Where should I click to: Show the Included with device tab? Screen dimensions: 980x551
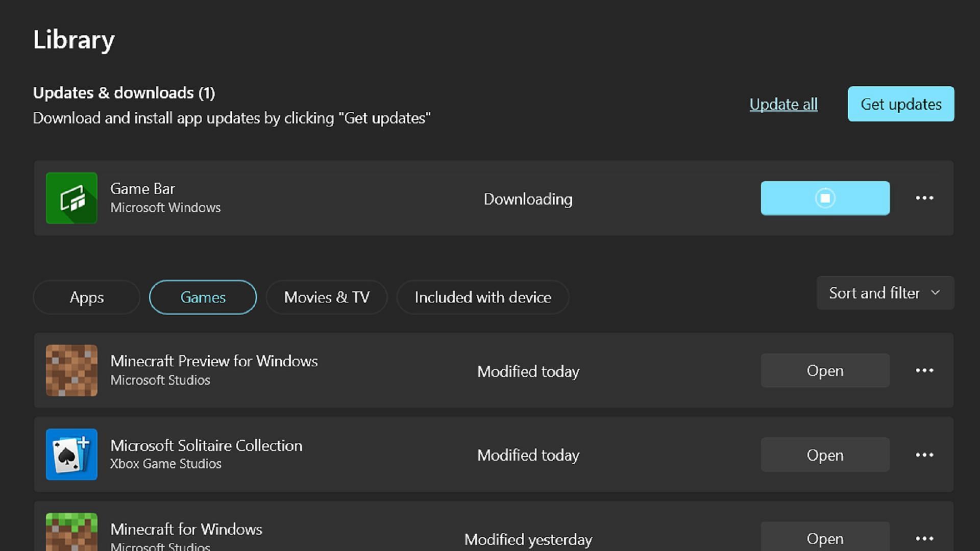483,297
